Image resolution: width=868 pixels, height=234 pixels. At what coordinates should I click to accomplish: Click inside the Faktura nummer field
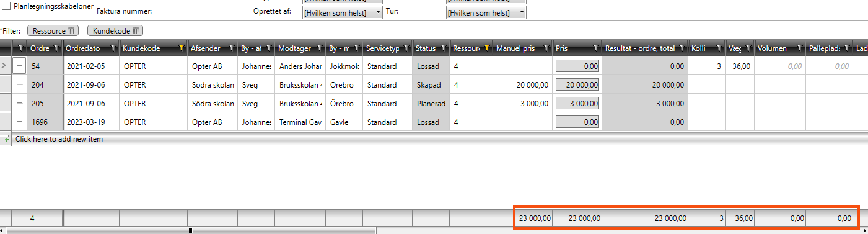click(x=209, y=12)
